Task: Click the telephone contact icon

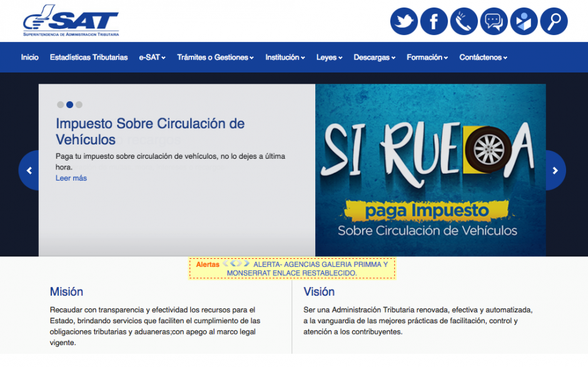Action: click(464, 21)
